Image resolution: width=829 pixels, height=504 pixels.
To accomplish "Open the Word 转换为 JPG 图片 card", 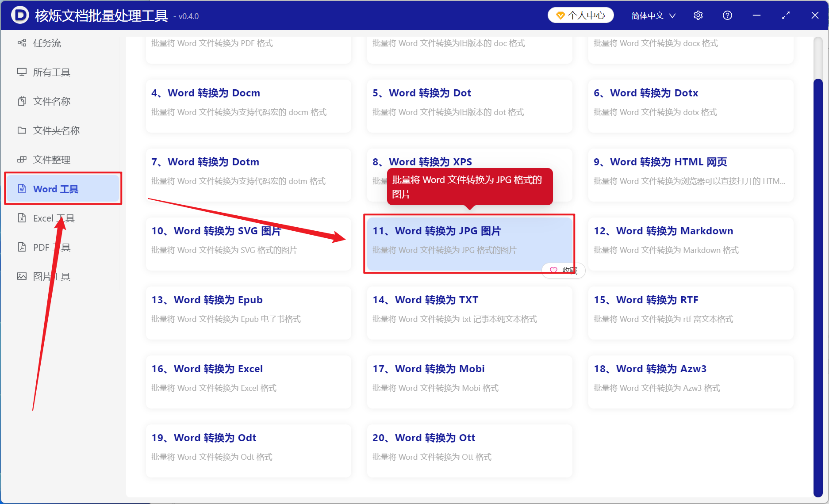I will click(x=469, y=244).
